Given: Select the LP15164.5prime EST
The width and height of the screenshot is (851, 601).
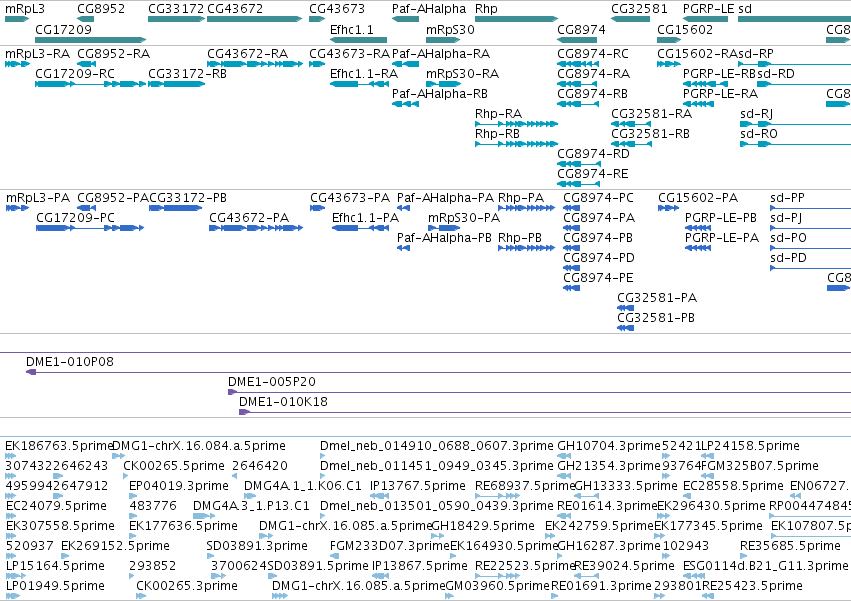Looking at the screenshot, I should [x=16, y=575].
